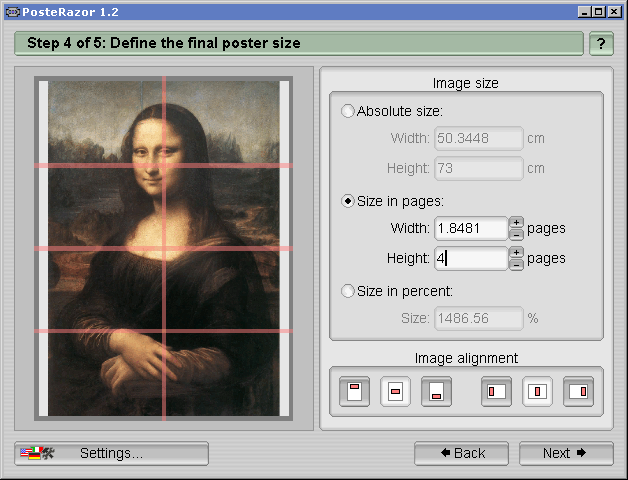Click the percent Size field 1486.56
This screenshot has height=480, width=628.
(x=479, y=319)
